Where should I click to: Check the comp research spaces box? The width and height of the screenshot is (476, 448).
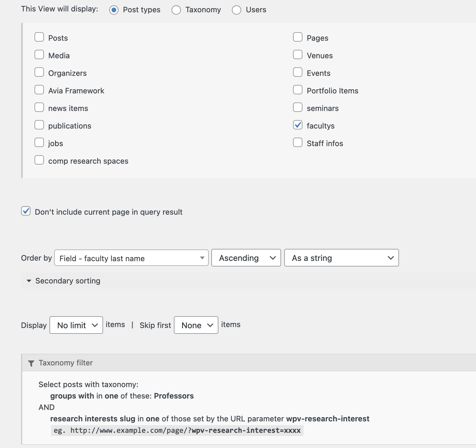coord(39,160)
